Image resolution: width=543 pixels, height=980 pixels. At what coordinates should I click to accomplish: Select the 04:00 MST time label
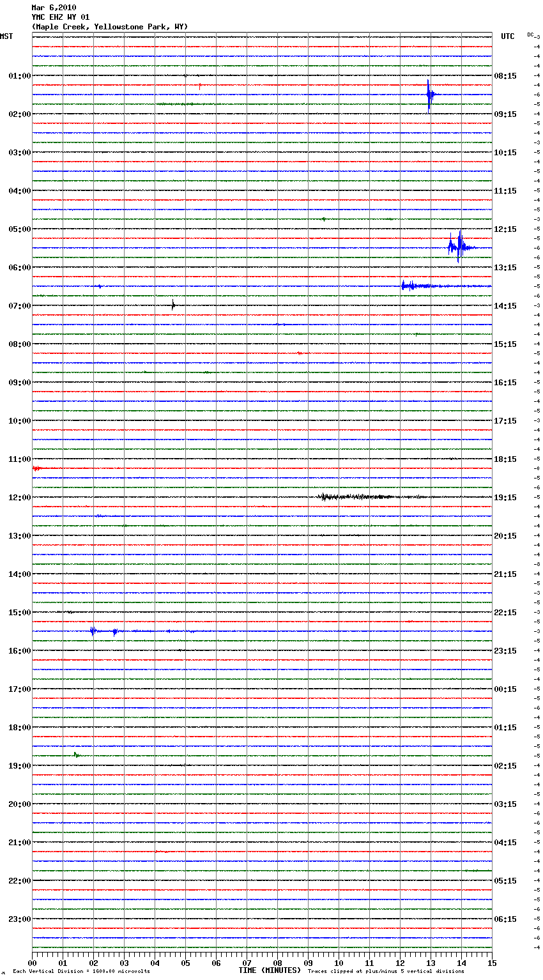(x=20, y=191)
